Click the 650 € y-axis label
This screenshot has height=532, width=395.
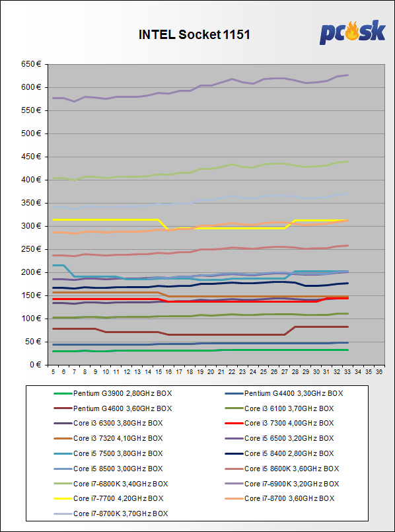click(x=31, y=64)
